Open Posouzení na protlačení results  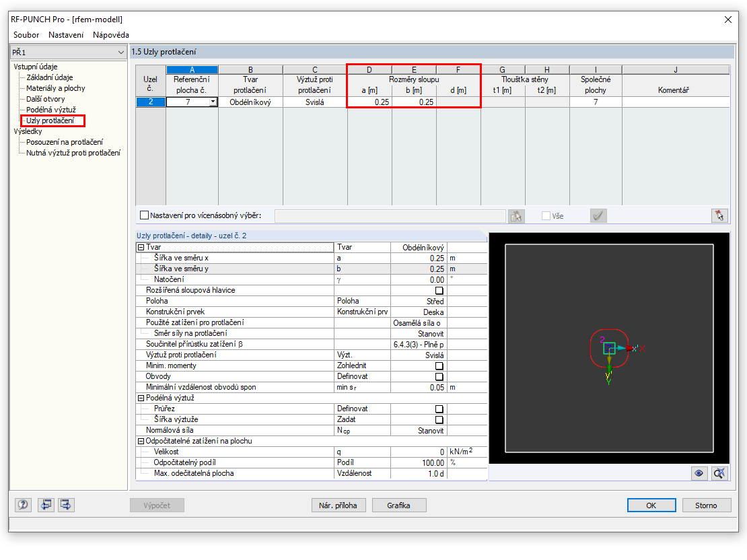point(65,142)
